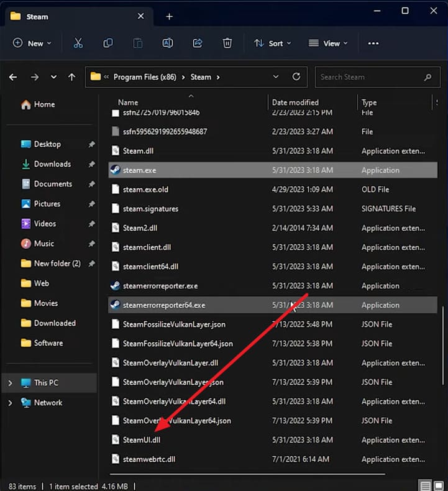Open the Web folder in sidebar

coord(35,283)
